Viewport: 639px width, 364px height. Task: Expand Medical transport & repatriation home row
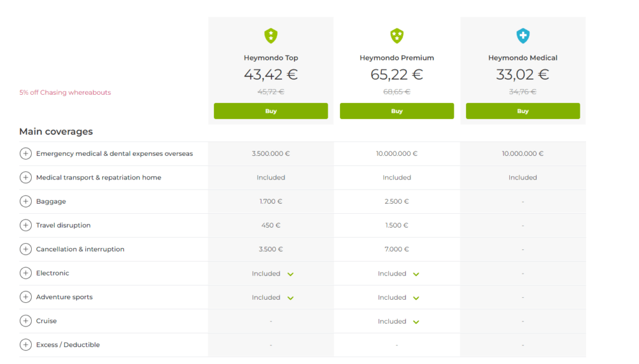26,178
